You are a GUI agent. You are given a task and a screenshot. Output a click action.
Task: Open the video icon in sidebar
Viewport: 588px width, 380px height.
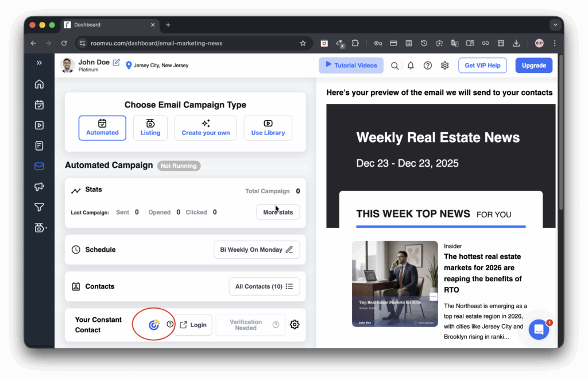(x=39, y=125)
